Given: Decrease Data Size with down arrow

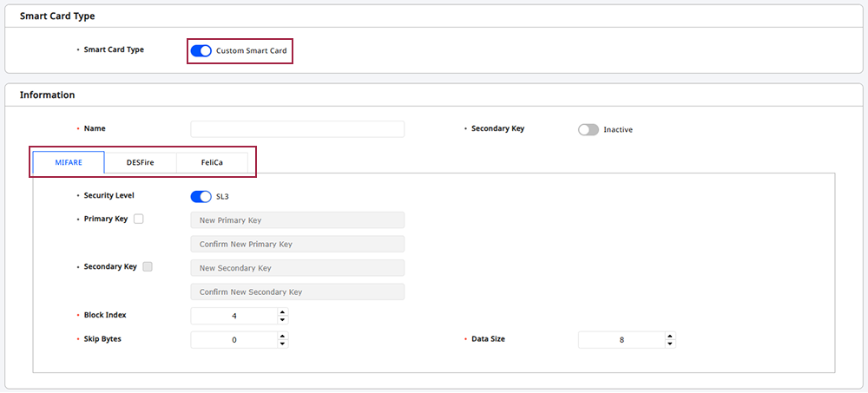Looking at the screenshot, I should click(x=670, y=344).
